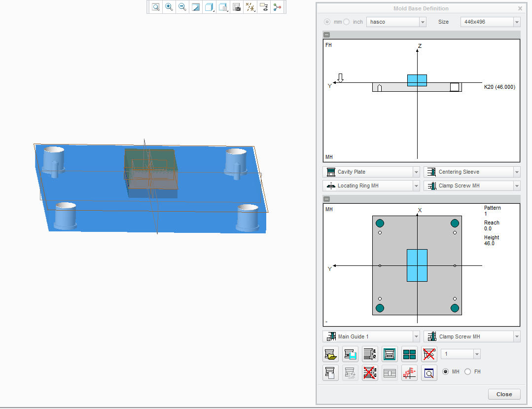This screenshot has width=532, height=409.
Task: Collapse the top view preview section
Action: [x=326, y=199]
